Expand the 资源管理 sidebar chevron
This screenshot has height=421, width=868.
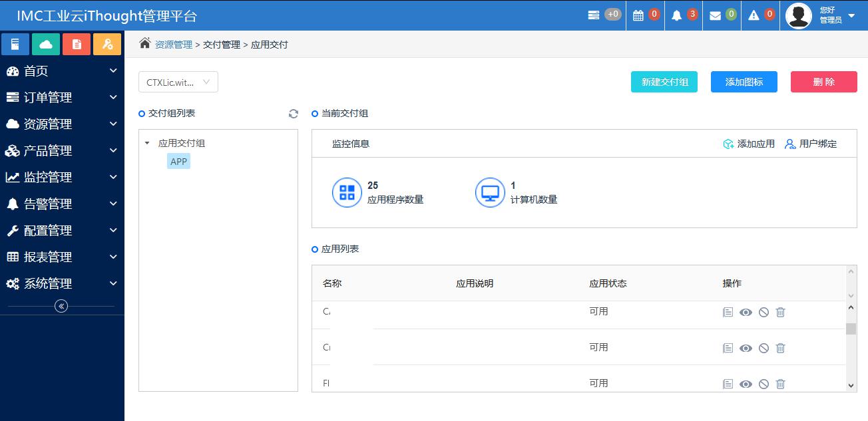tap(113, 124)
